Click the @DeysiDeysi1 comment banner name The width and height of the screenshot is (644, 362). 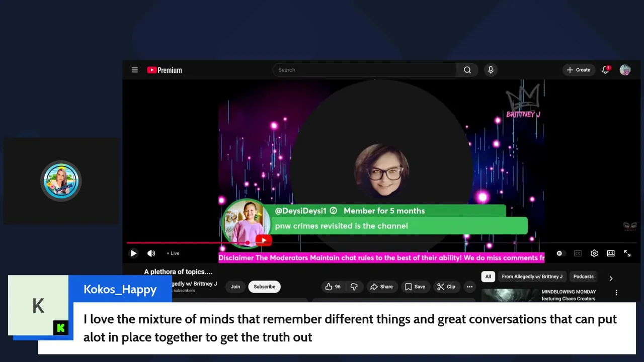pos(300,211)
